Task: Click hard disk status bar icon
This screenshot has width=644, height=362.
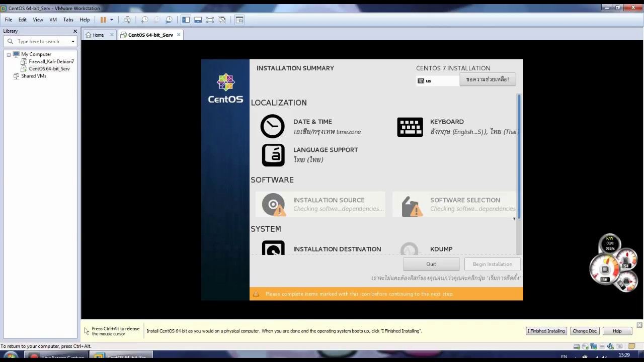Action: tap(577, 346)
